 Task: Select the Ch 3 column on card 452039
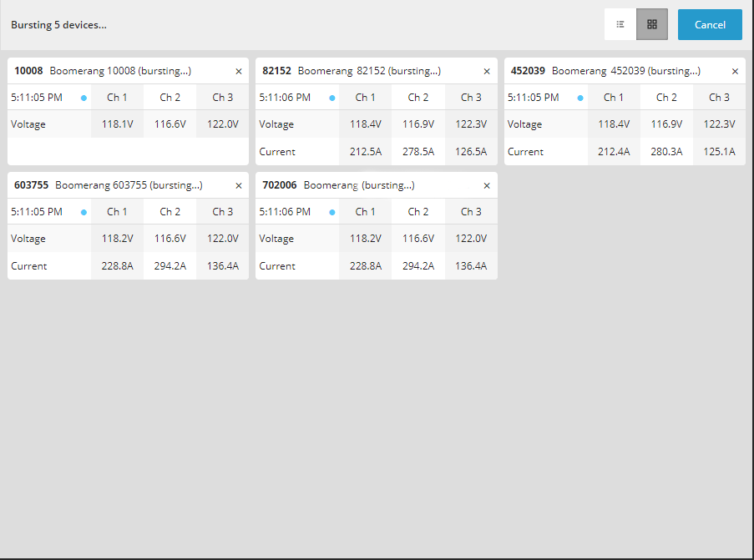[719, 97]
